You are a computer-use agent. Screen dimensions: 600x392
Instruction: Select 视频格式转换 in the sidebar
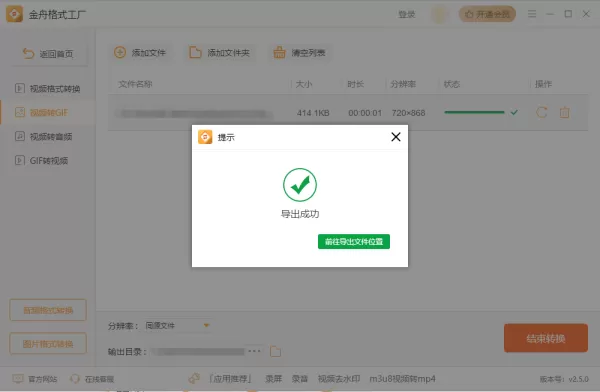tap(48, 88)
